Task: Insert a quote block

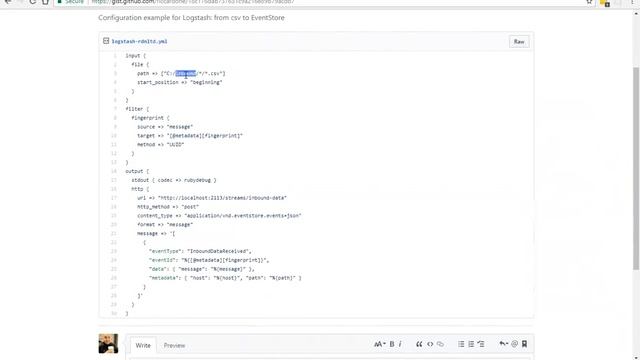Action: (419, 344)
